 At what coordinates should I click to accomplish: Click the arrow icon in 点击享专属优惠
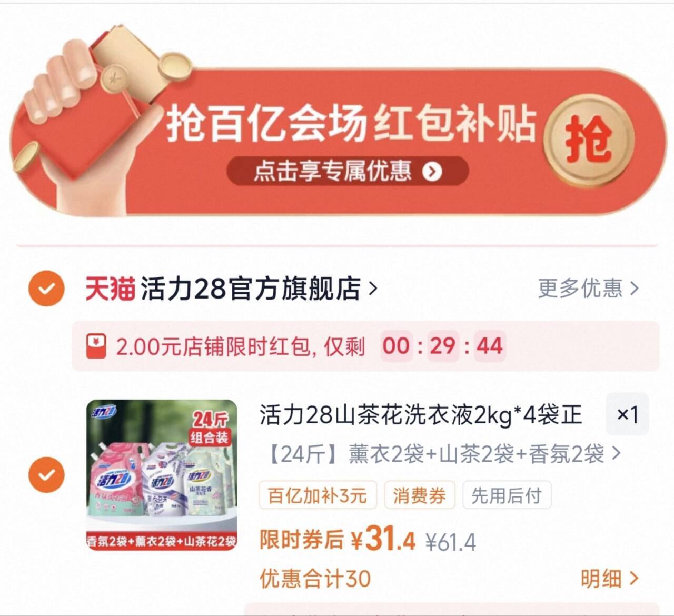point(432,171)
